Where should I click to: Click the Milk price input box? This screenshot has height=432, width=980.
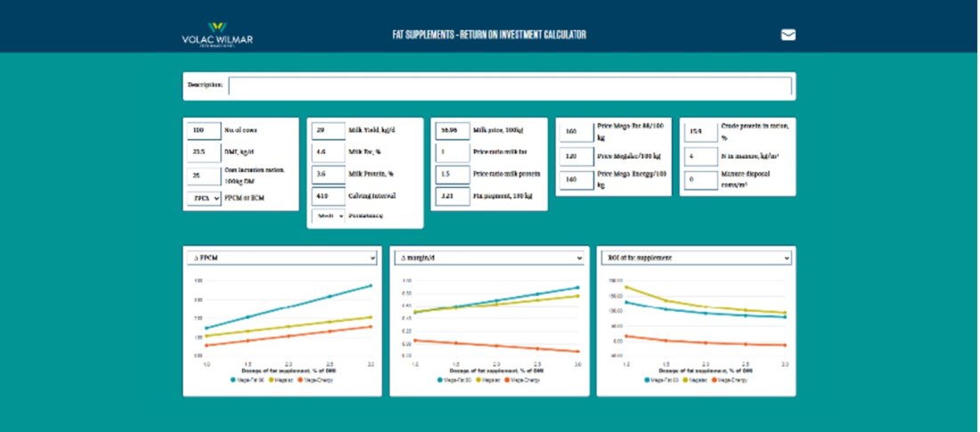(452, 131)
